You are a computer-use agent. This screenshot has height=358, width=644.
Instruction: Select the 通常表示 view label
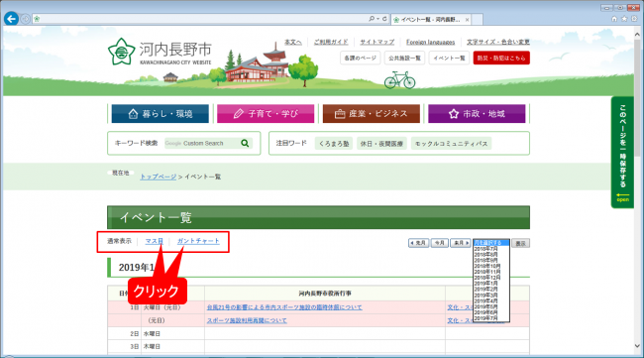pyautogui.click(x=119, y=241)
